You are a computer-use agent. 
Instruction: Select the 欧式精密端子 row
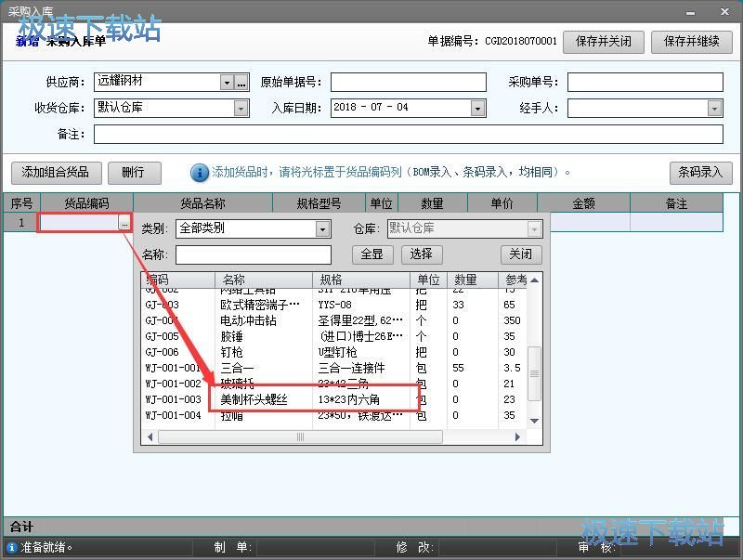334,305
